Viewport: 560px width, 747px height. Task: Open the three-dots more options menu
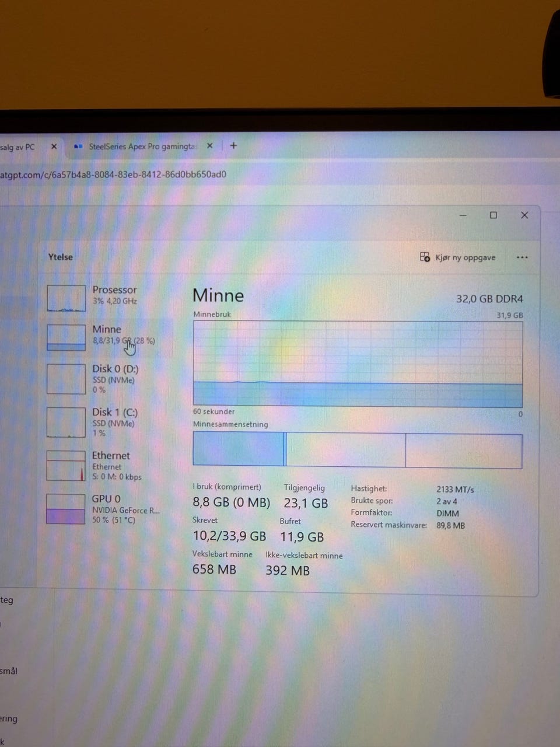522,257
